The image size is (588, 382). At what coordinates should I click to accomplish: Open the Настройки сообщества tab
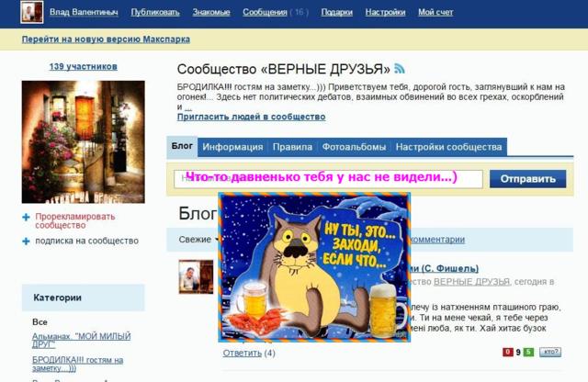coord(448,147)
